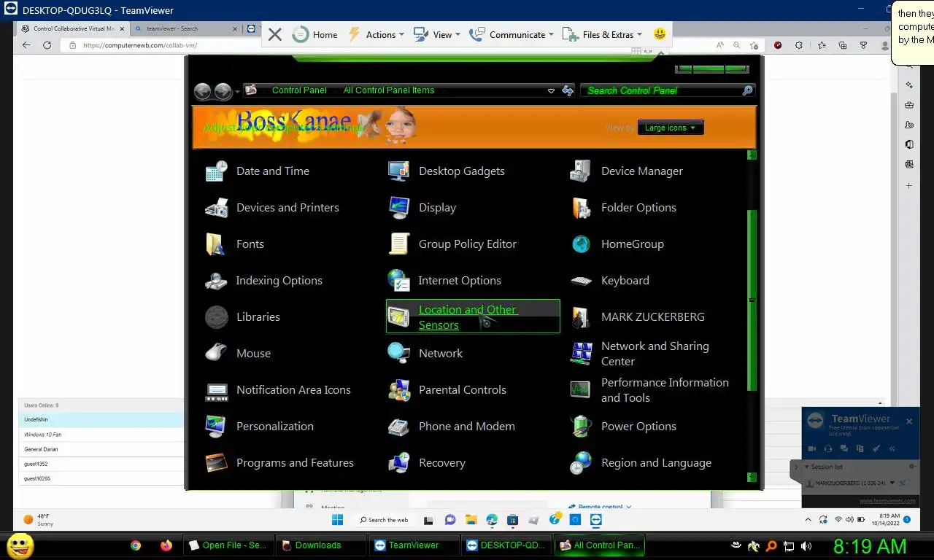Click Firefox icon in remote taskbar
Viewport: 934px width, 560px height.
coord(166,545)
